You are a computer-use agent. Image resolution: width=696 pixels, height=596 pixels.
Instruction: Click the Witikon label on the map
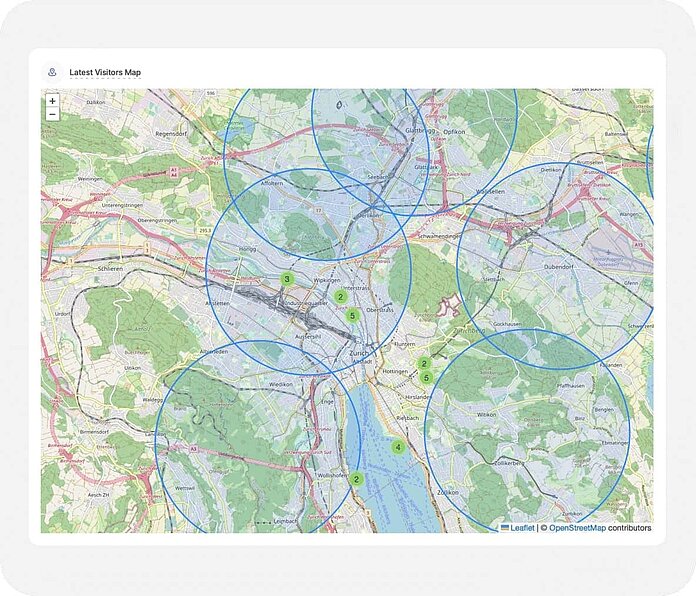coord(487,413)
